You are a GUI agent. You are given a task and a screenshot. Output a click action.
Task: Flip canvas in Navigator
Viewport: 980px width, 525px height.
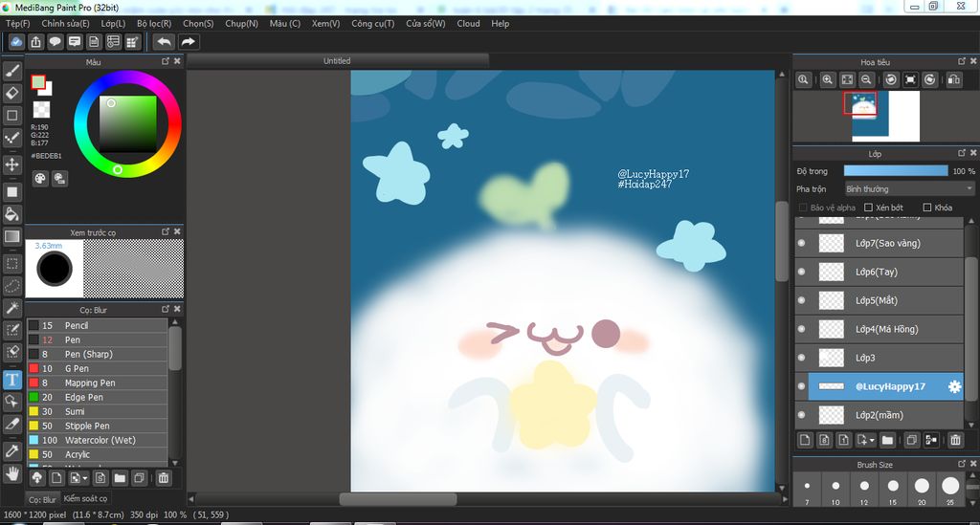[x=954, y=80]
